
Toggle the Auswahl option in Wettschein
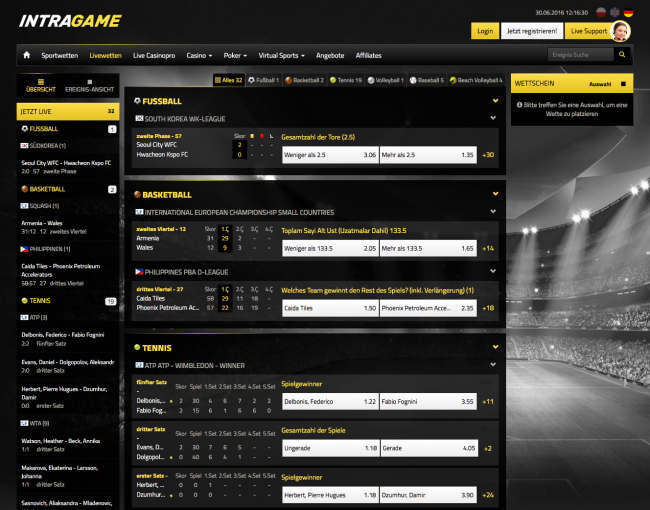(x=622, y=85)
